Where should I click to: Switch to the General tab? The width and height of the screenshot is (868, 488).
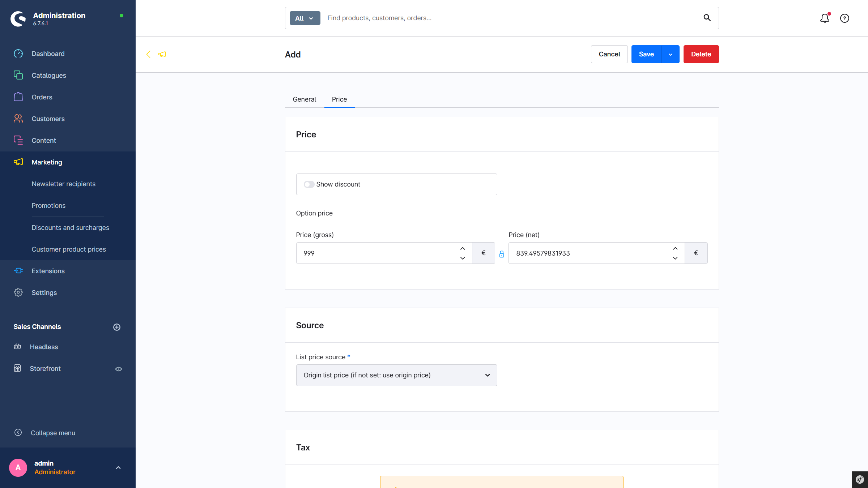(304, 99)
